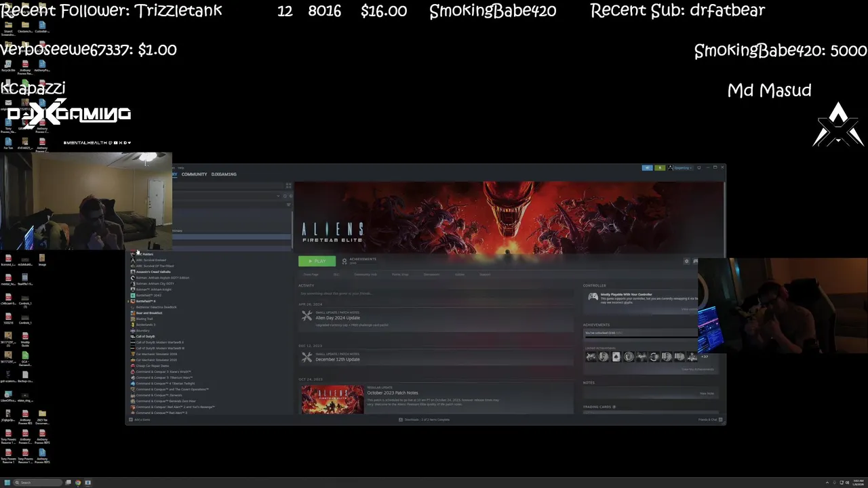The image size is (868, 488).
Task: Click the controller icon in Controller panel
Action: coord(593,297)
